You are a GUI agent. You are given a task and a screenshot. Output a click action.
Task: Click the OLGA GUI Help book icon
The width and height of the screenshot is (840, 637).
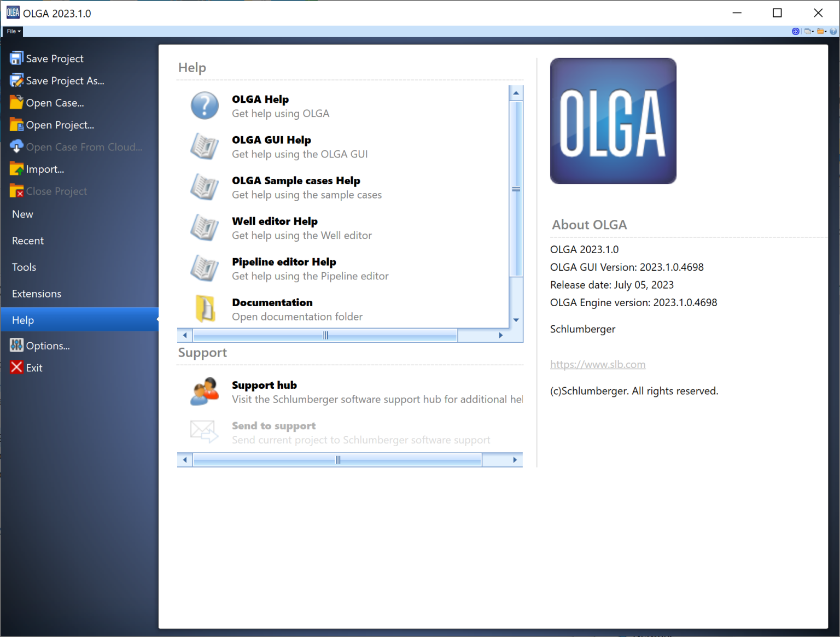[x=204, y=147]
